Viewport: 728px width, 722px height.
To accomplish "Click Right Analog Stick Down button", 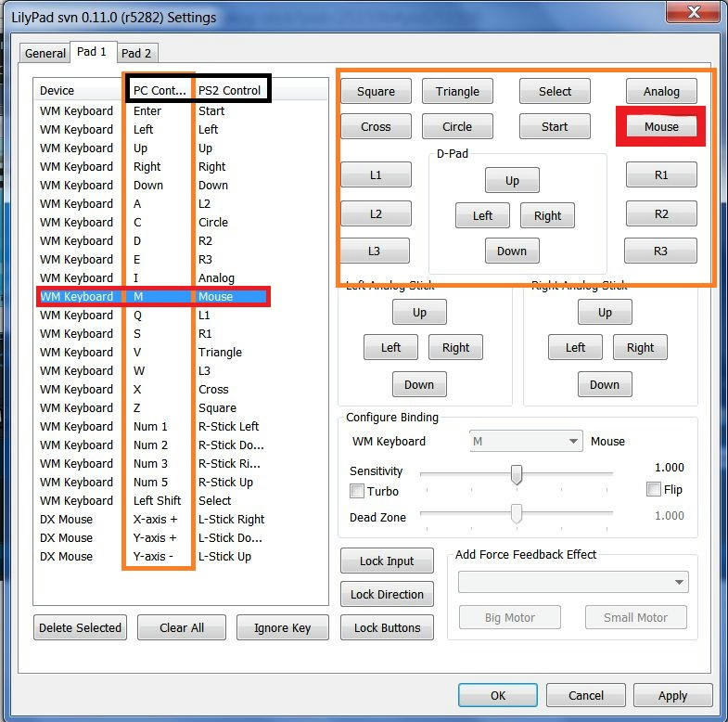I will [605, 385].
